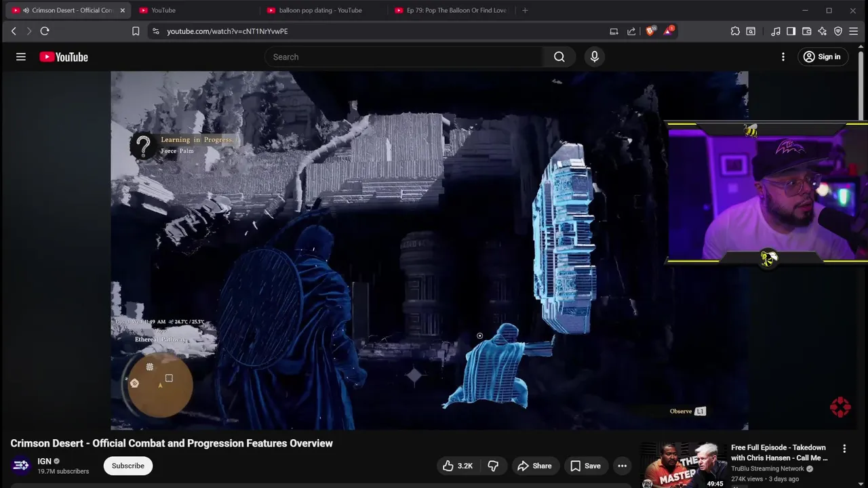Viewport: 868px width, 488px height.
Task: Open browser extensions puzzle icon
Action: pyautogui.click(x=735, y=31)
